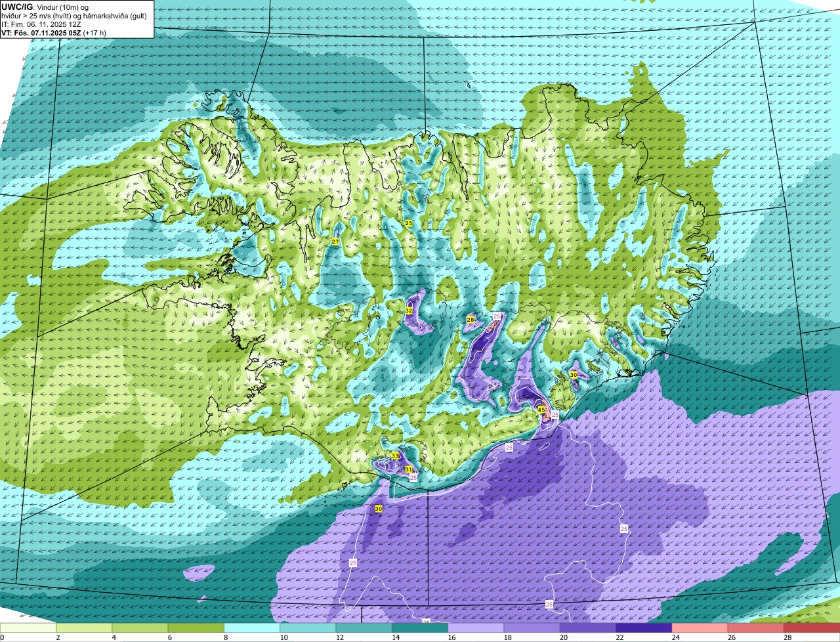Click the 'VT: Fös. 07.11.2025 05Z (+17 h)' line
This screenshot has width=840, height=642.
point(54,33)
